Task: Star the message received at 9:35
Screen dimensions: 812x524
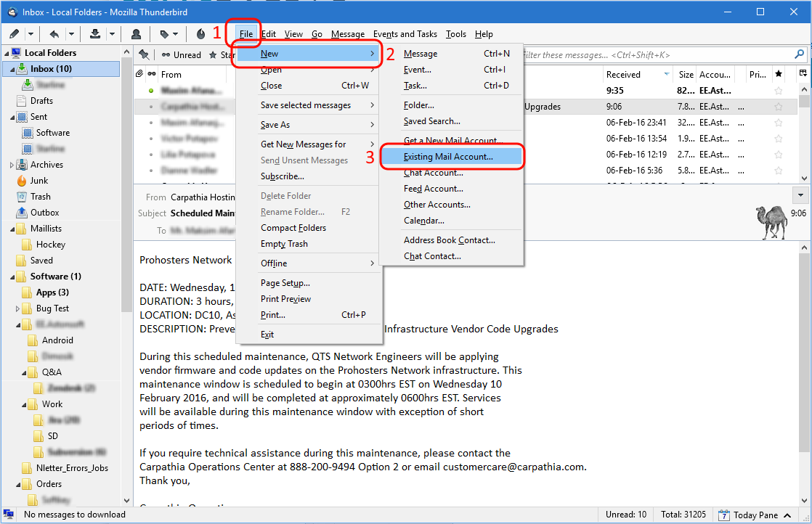Action: click(779, 91)
